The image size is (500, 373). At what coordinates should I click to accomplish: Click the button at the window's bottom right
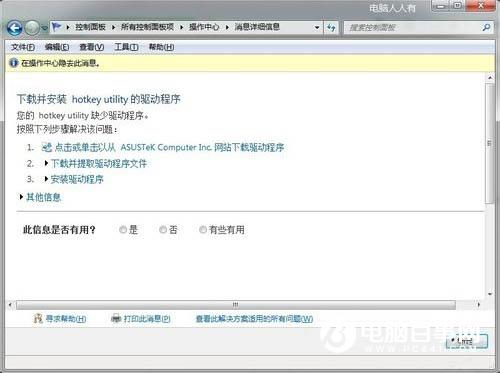pyautogui.click(x=467, y=341)
